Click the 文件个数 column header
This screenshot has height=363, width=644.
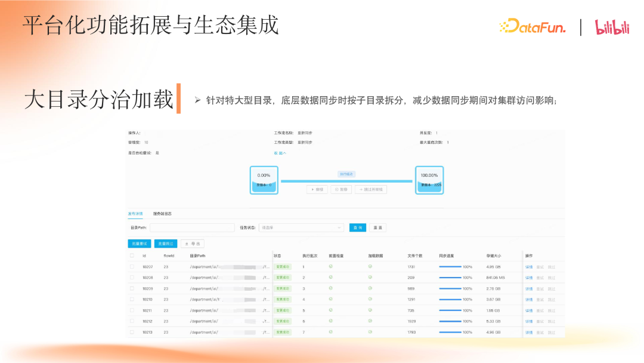tap(415, 256)
